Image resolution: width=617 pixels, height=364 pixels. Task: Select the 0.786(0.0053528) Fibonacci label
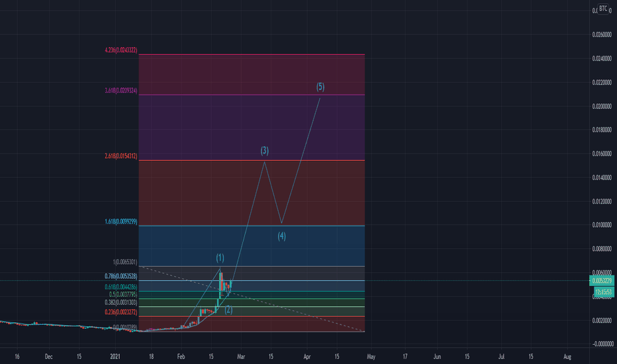tap(121, 276)
